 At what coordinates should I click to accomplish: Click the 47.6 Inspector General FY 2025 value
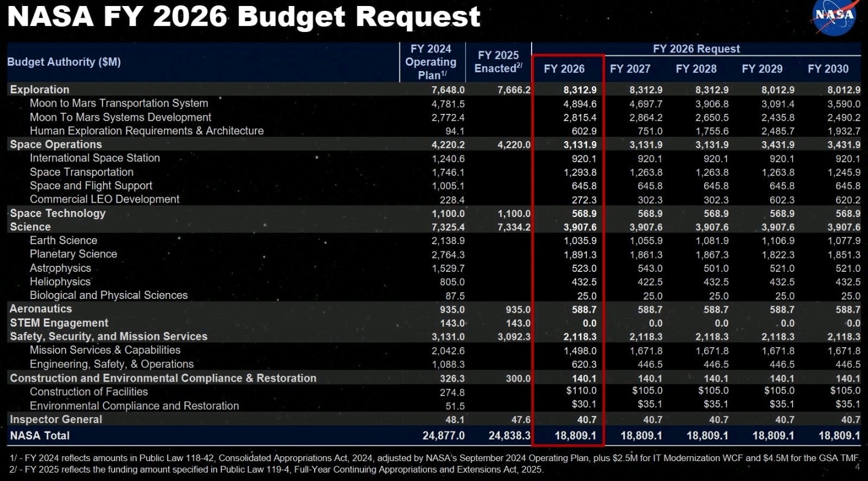click(x=521, y=420)
